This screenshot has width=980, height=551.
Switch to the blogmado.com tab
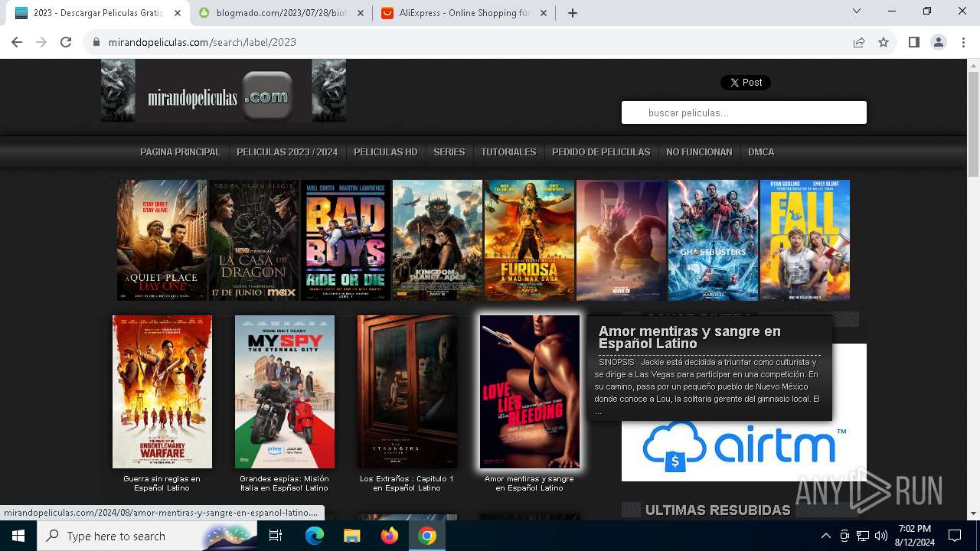(x=281, y=13)
